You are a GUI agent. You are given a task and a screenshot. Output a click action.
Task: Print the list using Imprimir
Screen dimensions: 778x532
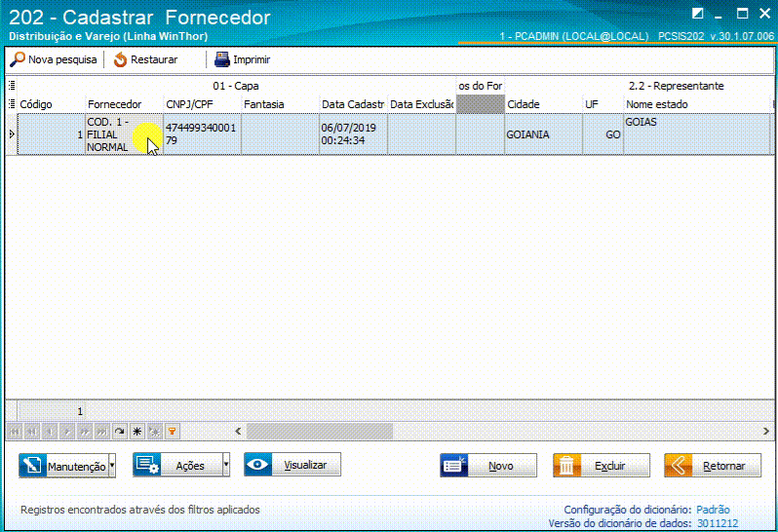[x=242, y=59]
